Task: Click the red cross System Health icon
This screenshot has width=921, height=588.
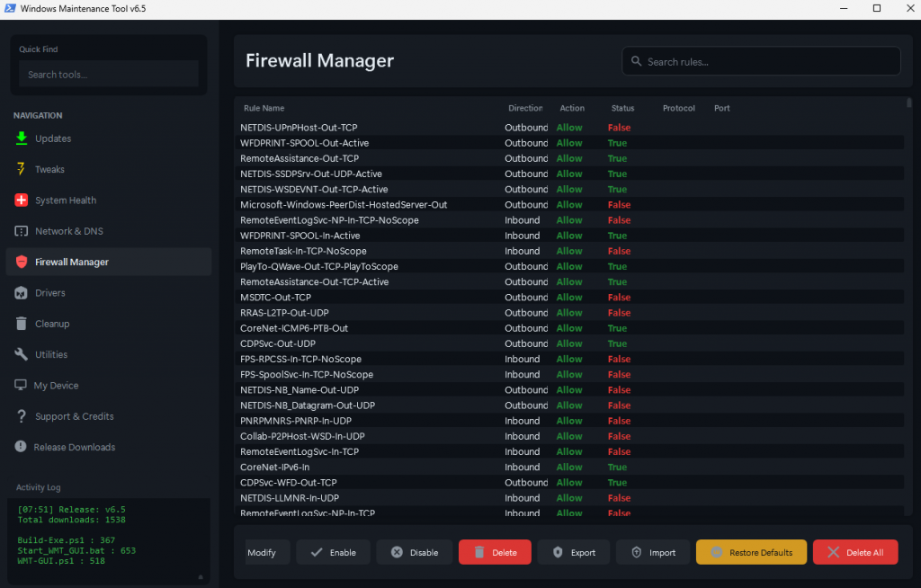Action: 22,200
